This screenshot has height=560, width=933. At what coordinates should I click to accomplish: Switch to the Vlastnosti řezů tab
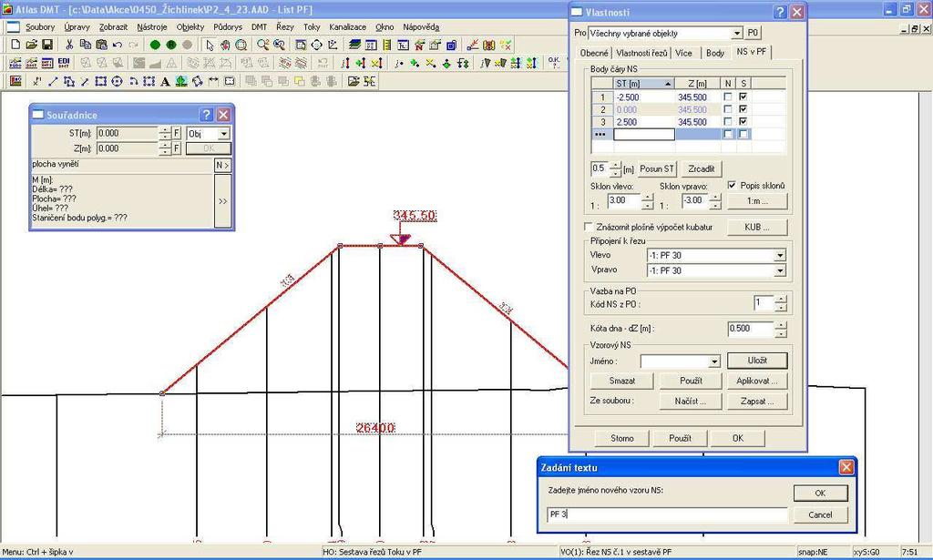pyautogui.click(x=641, y=53)
